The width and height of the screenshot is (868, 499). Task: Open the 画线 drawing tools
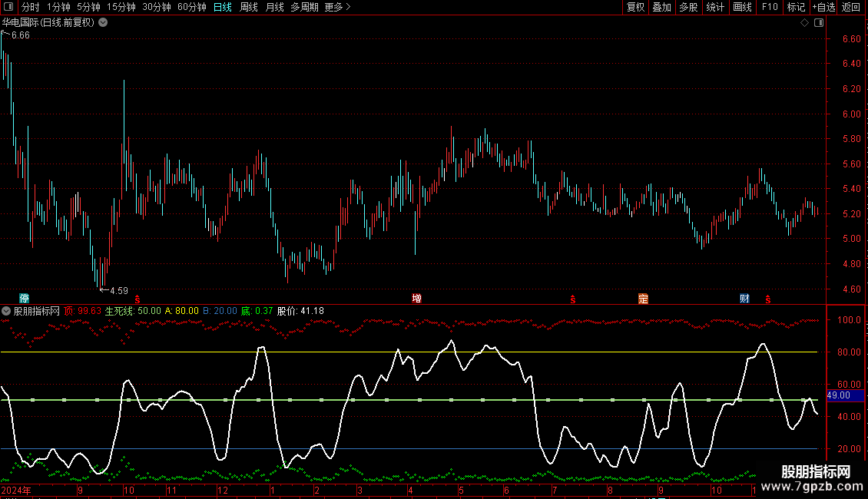point(742,7)
